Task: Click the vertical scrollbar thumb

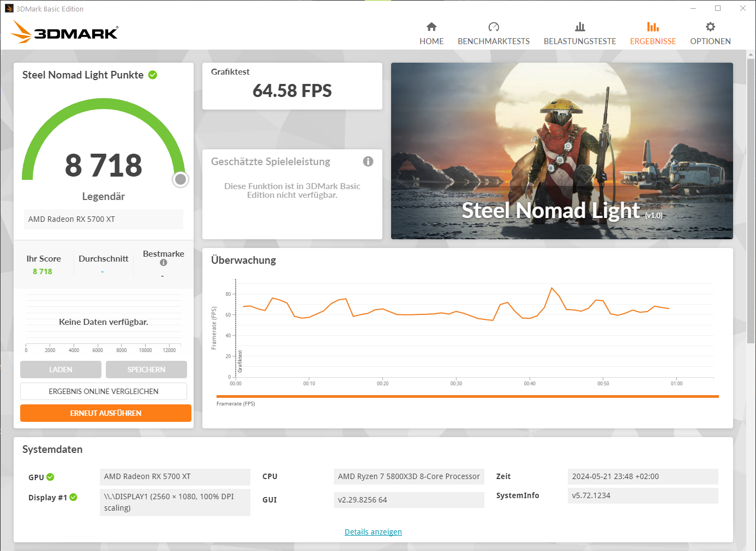Action: (x=751, y=202)
